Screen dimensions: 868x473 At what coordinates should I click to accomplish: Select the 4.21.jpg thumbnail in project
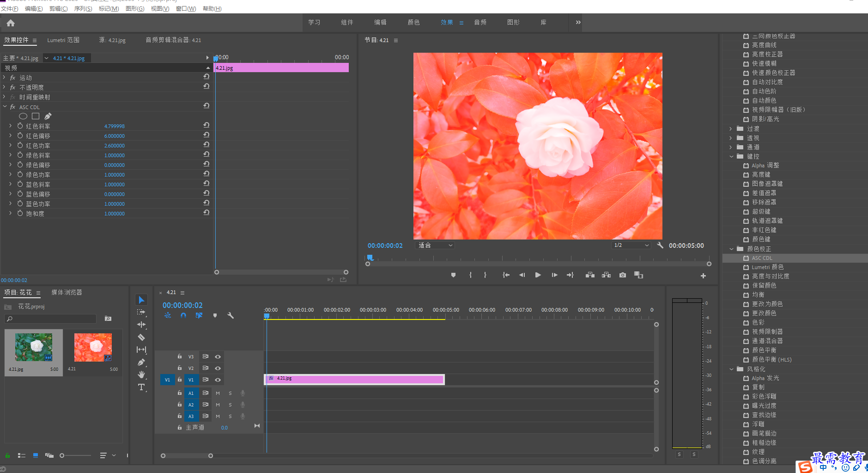click(x=34, y=347)
